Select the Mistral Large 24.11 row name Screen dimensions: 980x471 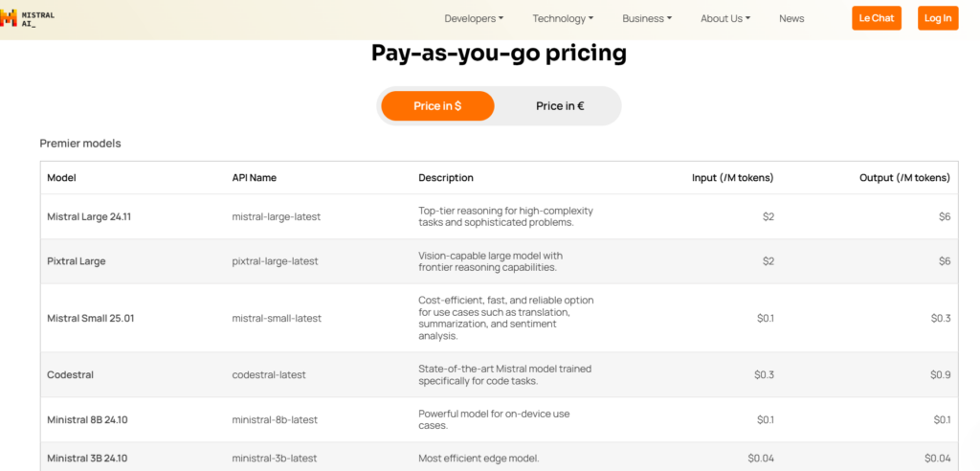pyautogui.click(x=89, y=216)
